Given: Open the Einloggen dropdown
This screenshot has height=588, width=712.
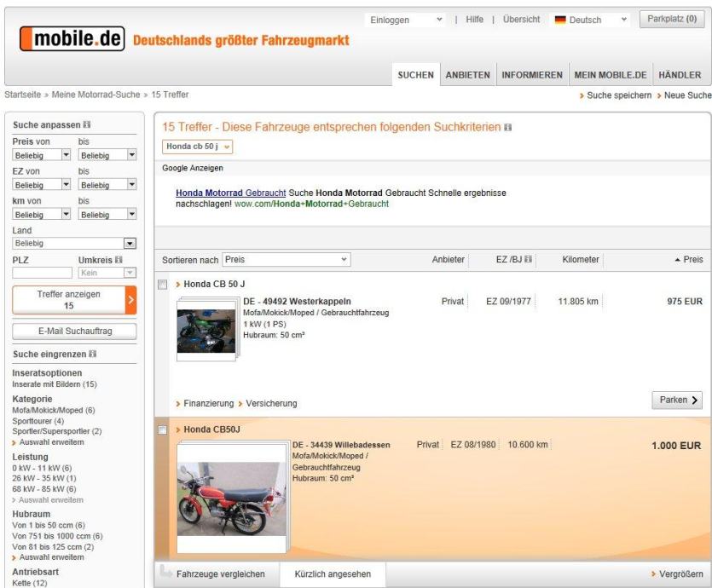Looking at the screenshot, I should pos(405,20).
